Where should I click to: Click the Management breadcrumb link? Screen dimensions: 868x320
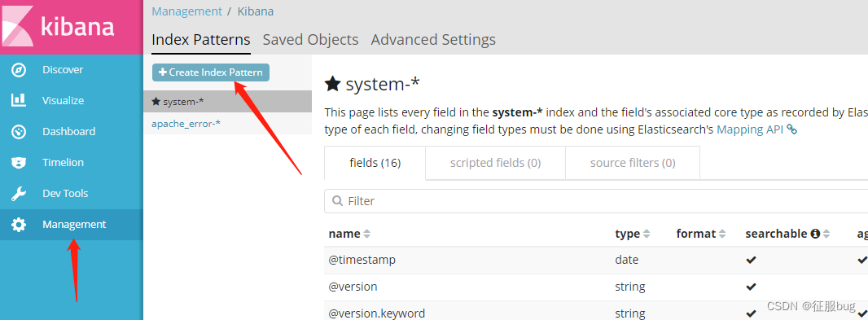(186, 11)
